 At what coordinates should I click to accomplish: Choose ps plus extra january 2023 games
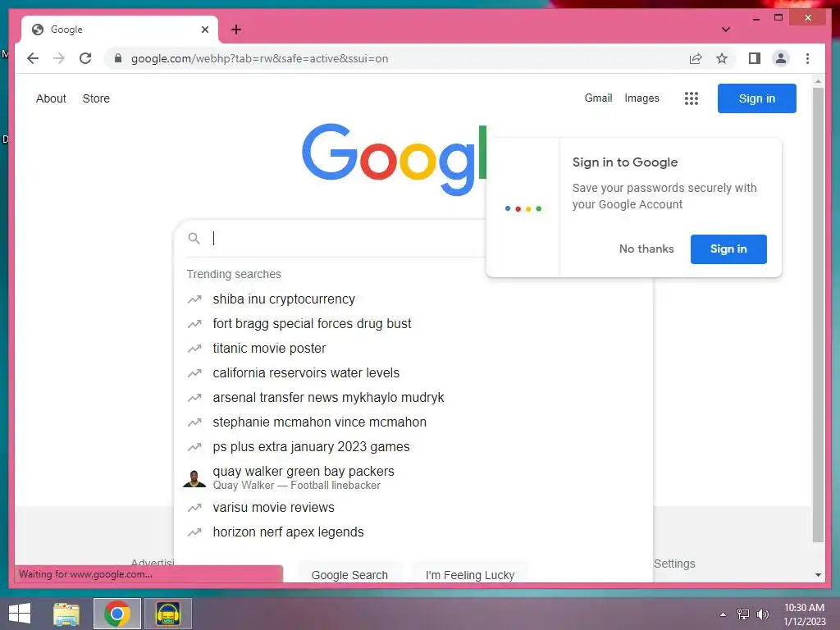(x=413, y=447)
